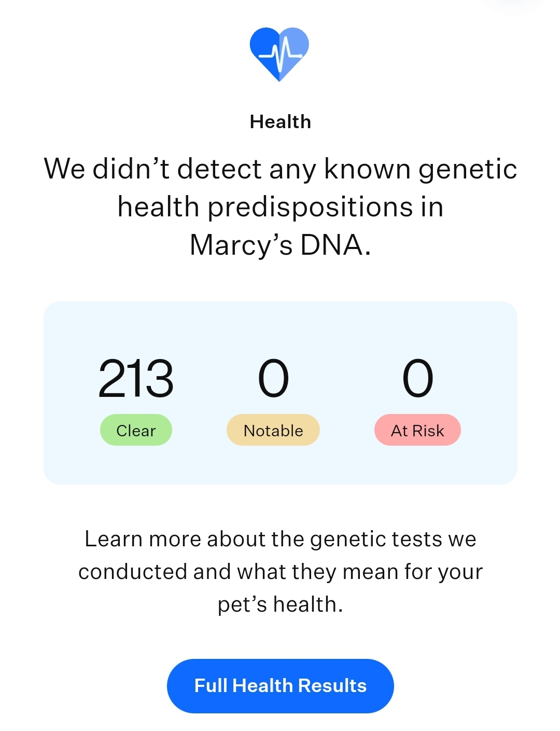Select the green Clear badge
The image size is (560, 731).
click(x=136, y=430)
